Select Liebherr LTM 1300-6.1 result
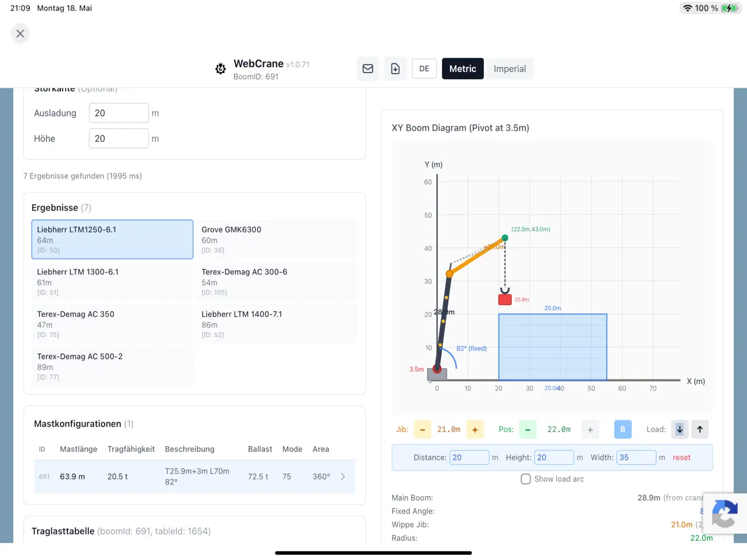Screen dimensions: 747x560 (x=112, y=282)
